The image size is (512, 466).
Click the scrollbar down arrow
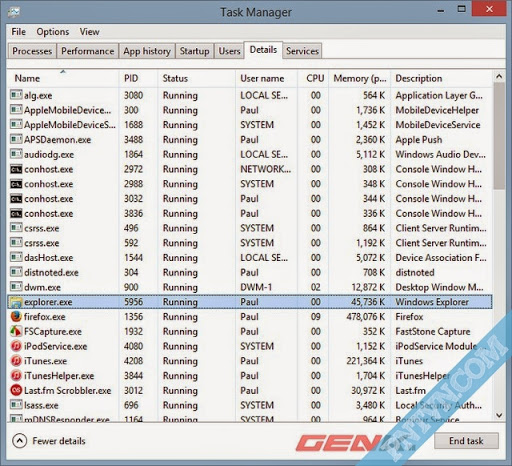(499, 415)
